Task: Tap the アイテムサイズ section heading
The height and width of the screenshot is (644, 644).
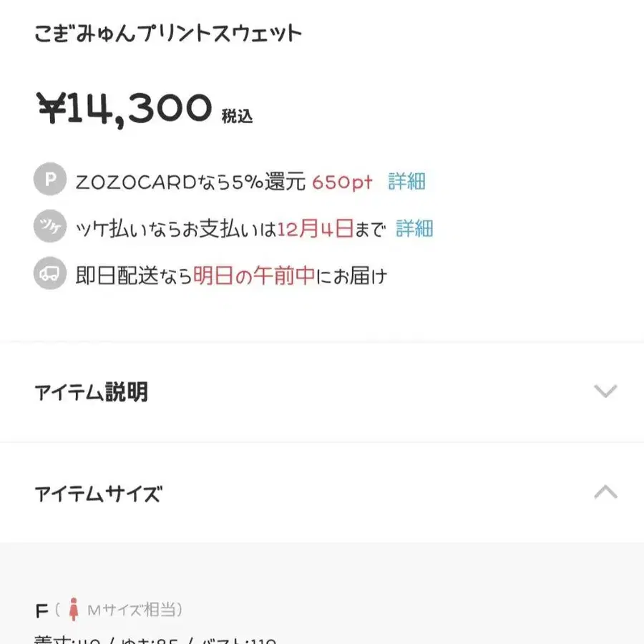Action: 98,493
